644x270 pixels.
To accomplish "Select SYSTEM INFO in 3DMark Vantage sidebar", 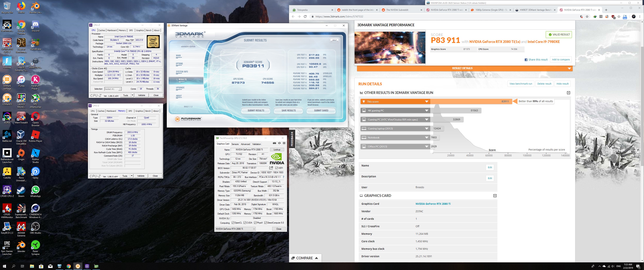I will 182,72.
